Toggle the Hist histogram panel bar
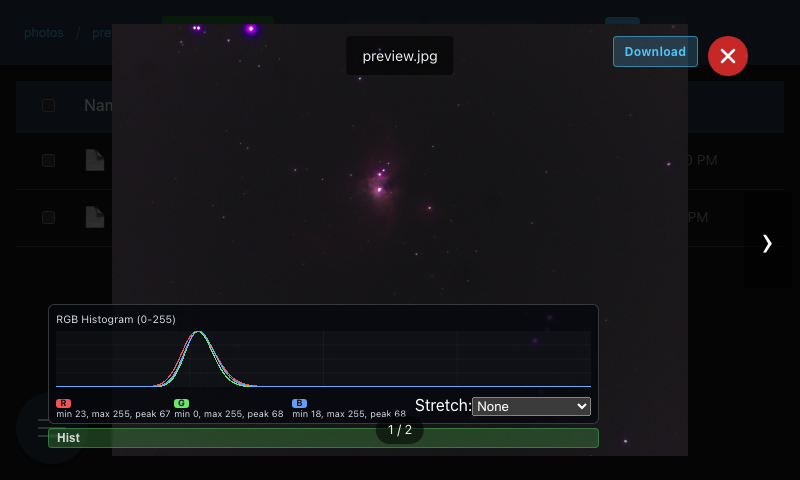This screenshot has width=800, height=480. coord(323,438)
